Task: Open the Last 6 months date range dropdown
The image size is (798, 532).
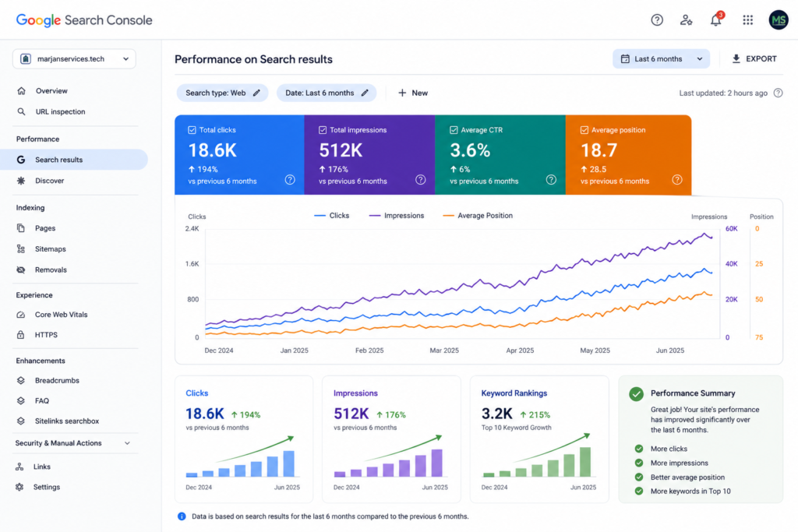Action: coord(661,59)
